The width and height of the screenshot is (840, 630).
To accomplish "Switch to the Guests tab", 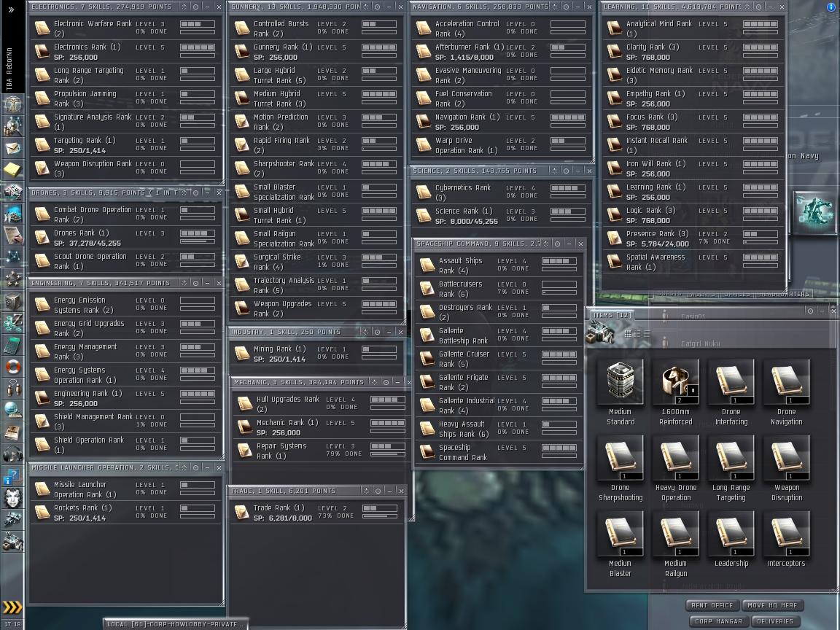I will (669, 294).
